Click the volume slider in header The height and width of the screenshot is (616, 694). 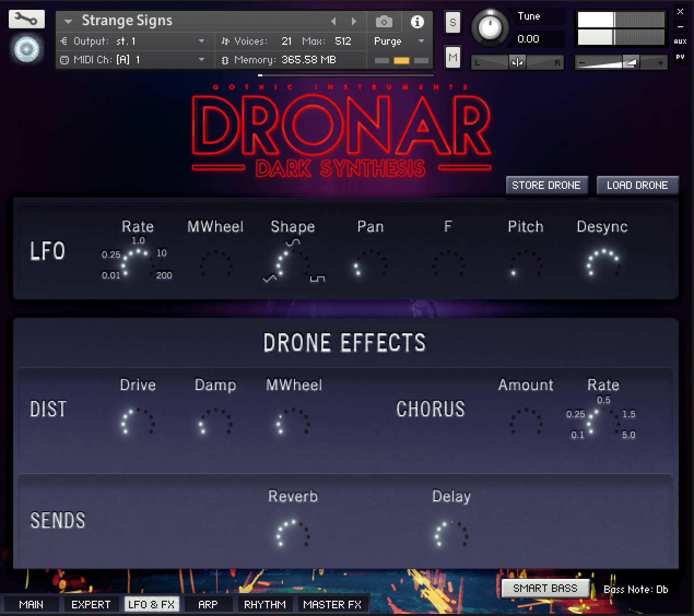coord(621,63)
